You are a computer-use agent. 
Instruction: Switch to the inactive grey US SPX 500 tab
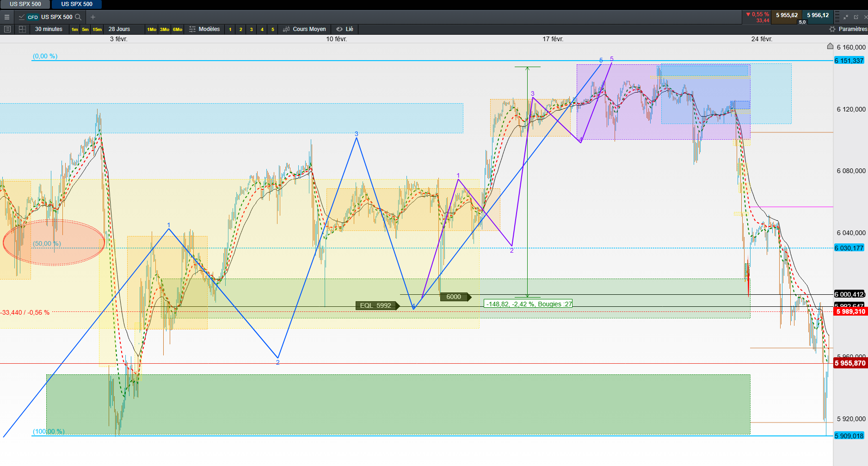click(25, 4)
